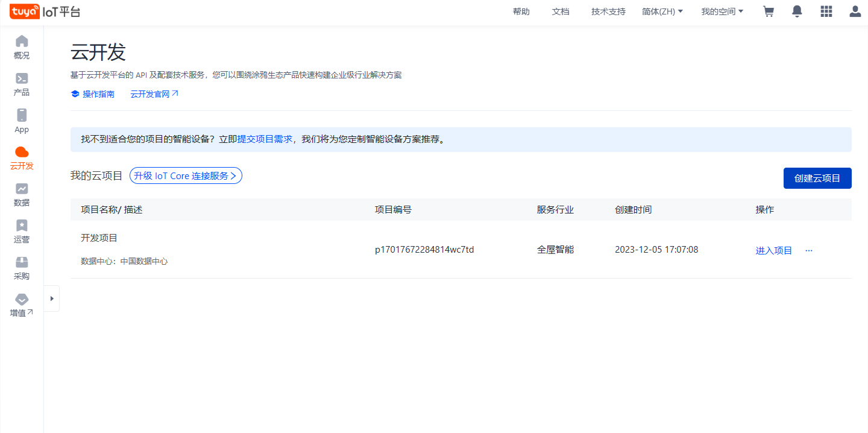Click 进入项目 for 开发项目
Viewport: 868px width, 433px height.
[x=774, y=250]
